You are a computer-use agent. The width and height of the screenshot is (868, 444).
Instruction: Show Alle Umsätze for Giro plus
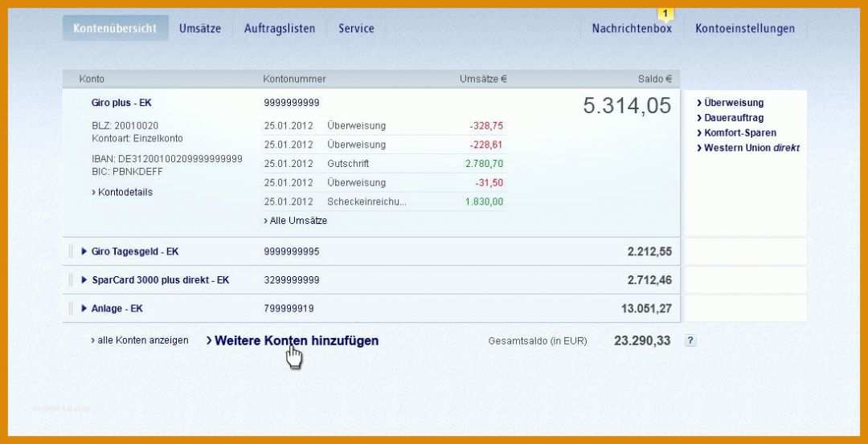click(x=296, y=221)
